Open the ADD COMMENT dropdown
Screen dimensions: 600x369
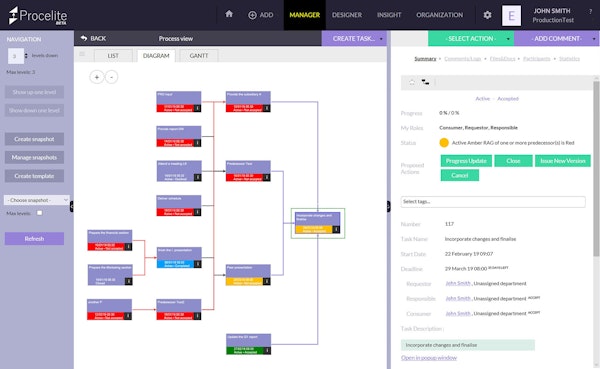(x=557, y=38)
